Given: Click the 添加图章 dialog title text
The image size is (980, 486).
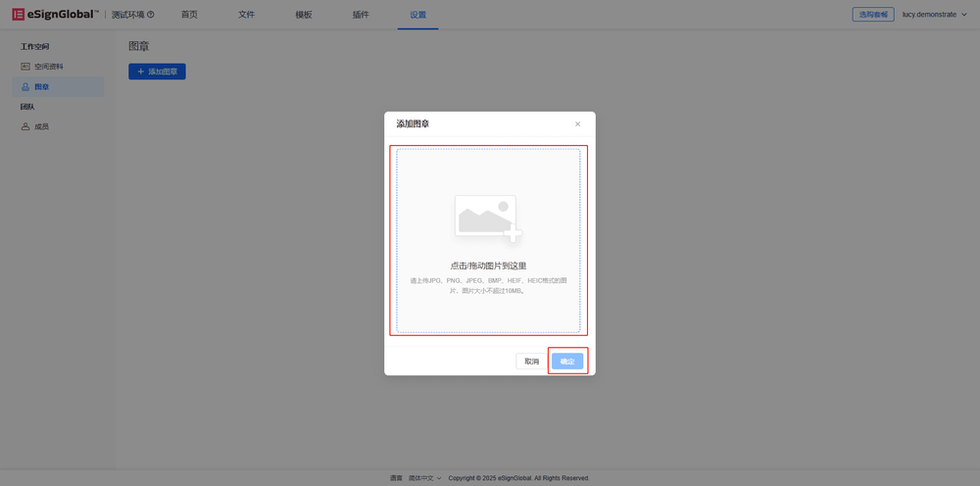Looking at the screenshot, I should coord(413,124).
